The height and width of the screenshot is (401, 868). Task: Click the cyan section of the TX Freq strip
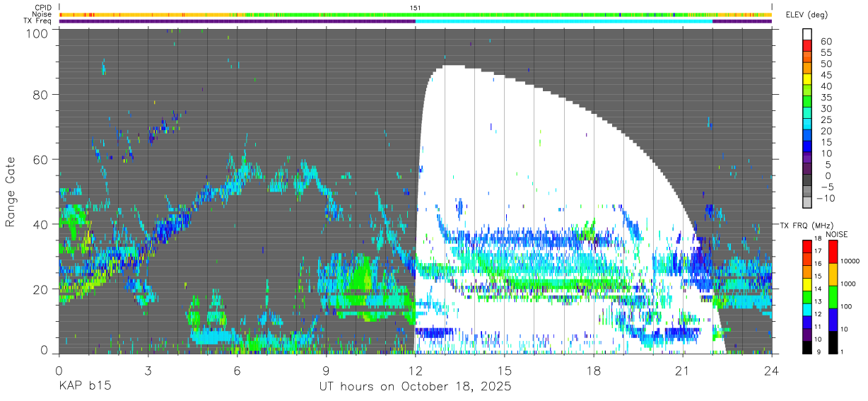click(x=564, y=21)
